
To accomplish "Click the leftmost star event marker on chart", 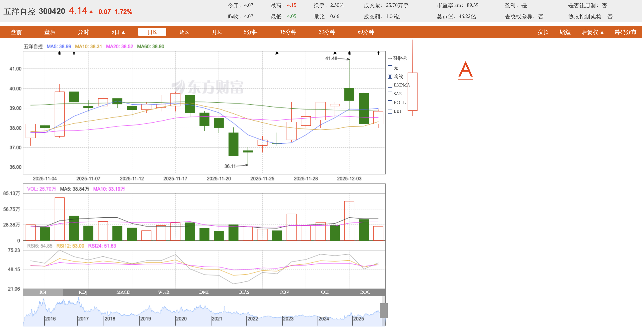I will (59, 53).
